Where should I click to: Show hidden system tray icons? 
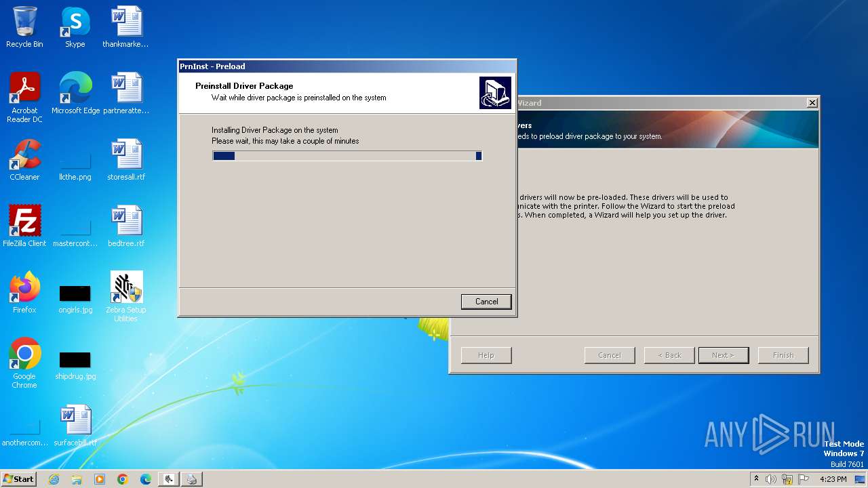coord(757,479)
